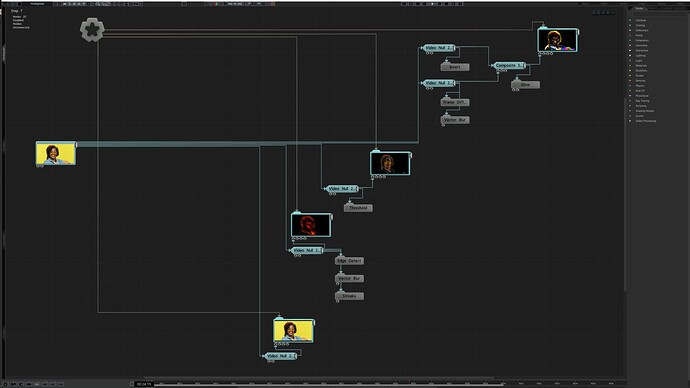This screenshot has height=388, width=690.
Task: Expand the Video Processing node category
Action: click(x=646, y=121)
